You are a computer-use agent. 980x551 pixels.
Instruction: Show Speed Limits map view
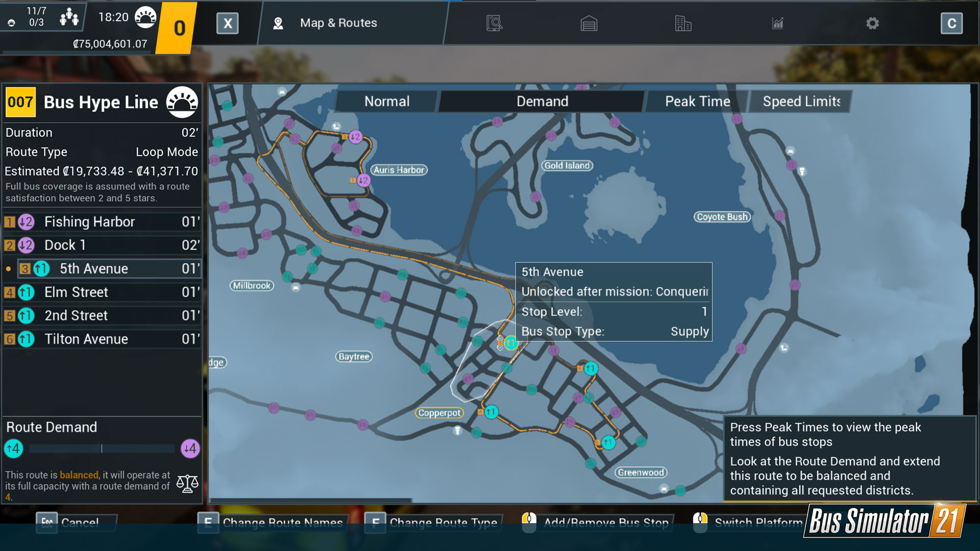coord(800,102)
